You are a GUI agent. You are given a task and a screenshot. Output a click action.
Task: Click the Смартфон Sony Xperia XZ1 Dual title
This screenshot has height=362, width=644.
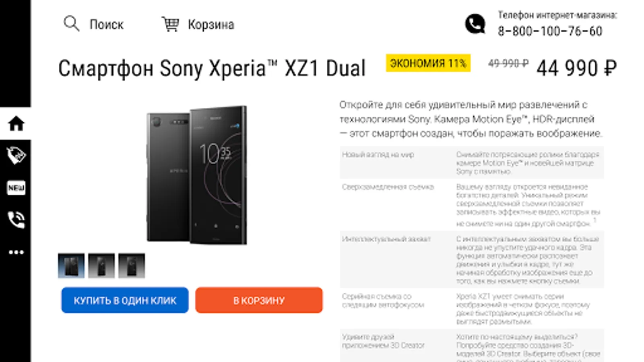point(212,68)
